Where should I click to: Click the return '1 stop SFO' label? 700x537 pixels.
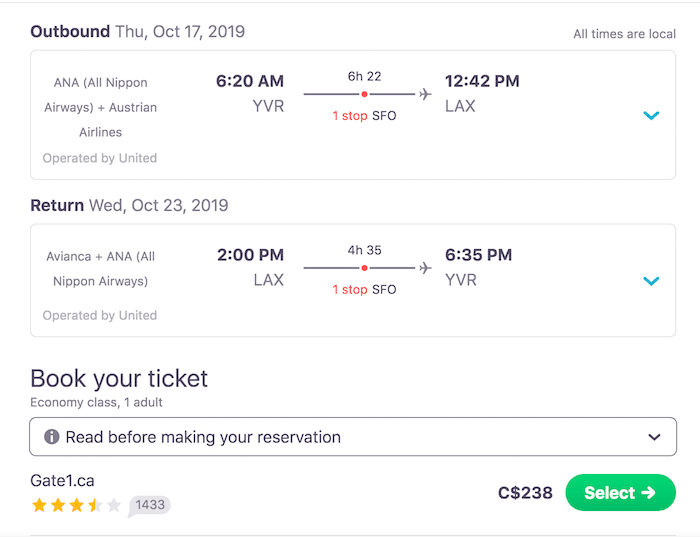(x=364, y=289)
